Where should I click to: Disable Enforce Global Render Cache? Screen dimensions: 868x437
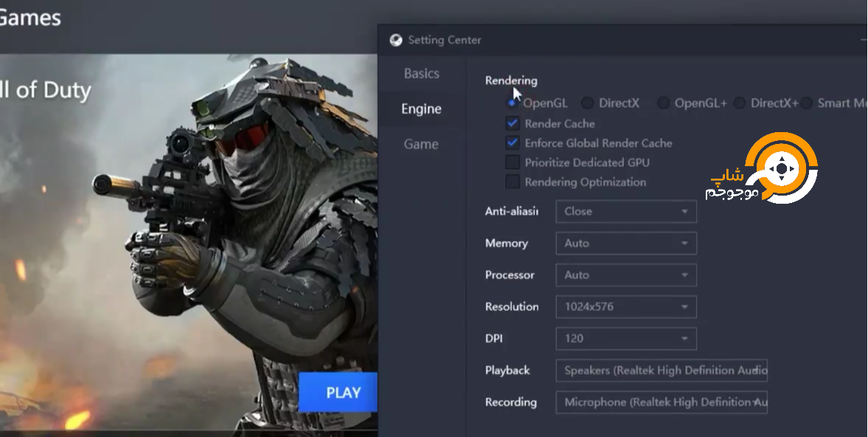(x=513, y=143)
